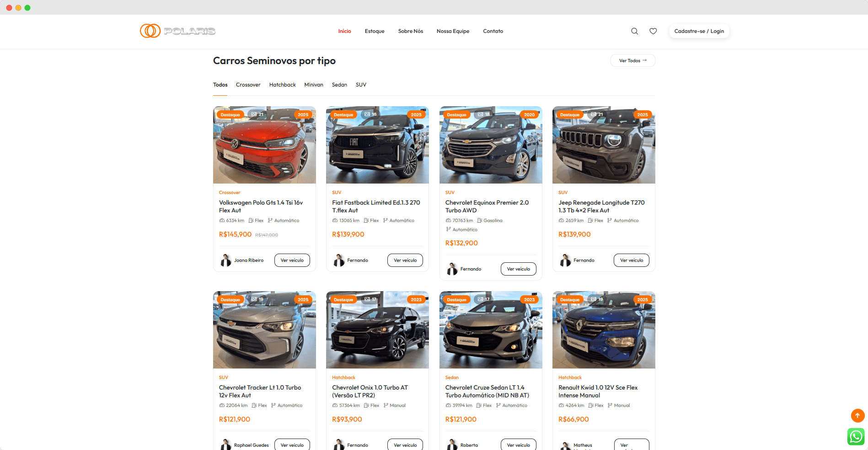Open favorites via heart icon

[653, 31]
